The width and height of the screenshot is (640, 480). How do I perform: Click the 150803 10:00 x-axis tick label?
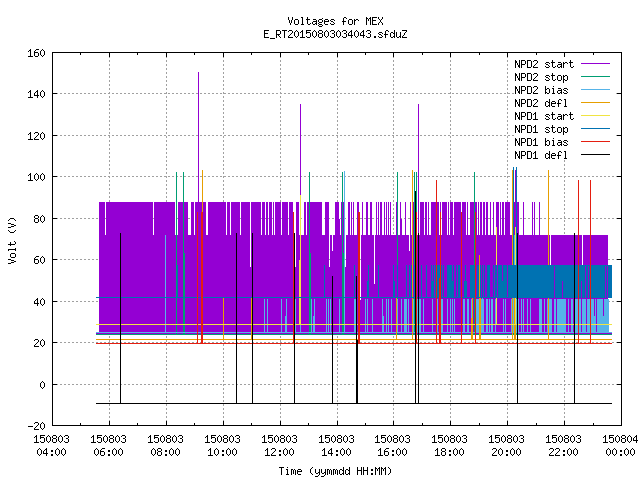coord(222,446)
